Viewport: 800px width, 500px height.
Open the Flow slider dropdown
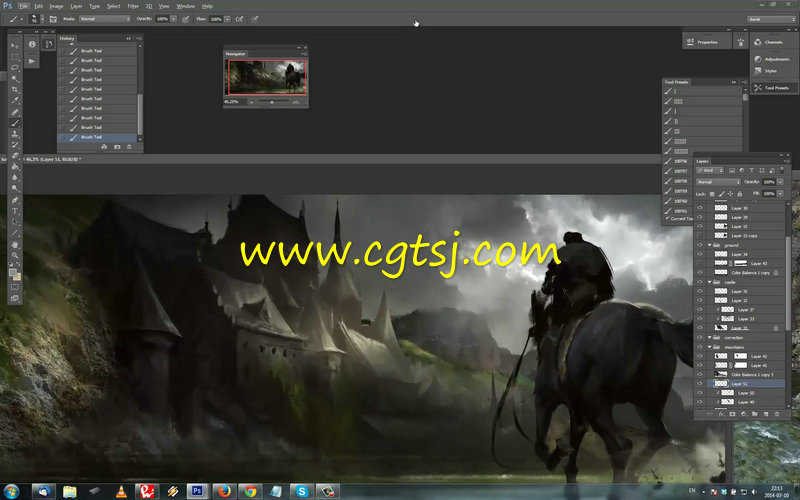point(227,19)
